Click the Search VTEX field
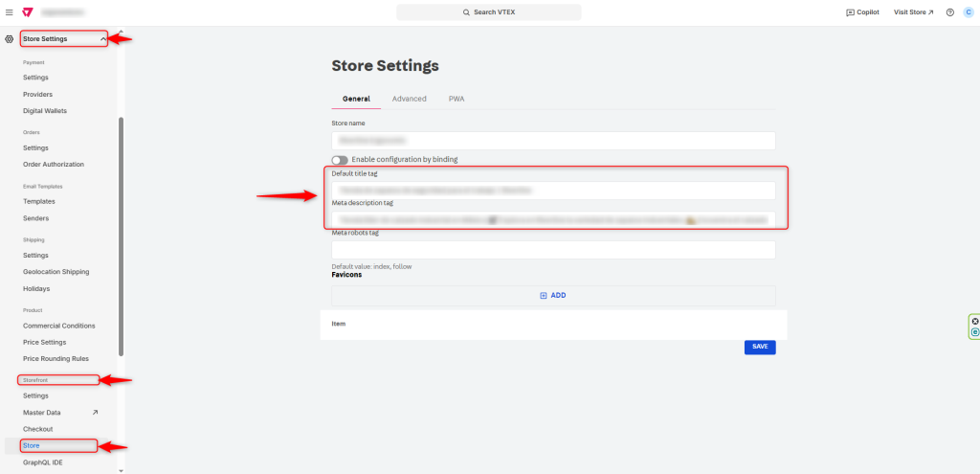This screenshot has height=474, width=980. tap(488, 12)
